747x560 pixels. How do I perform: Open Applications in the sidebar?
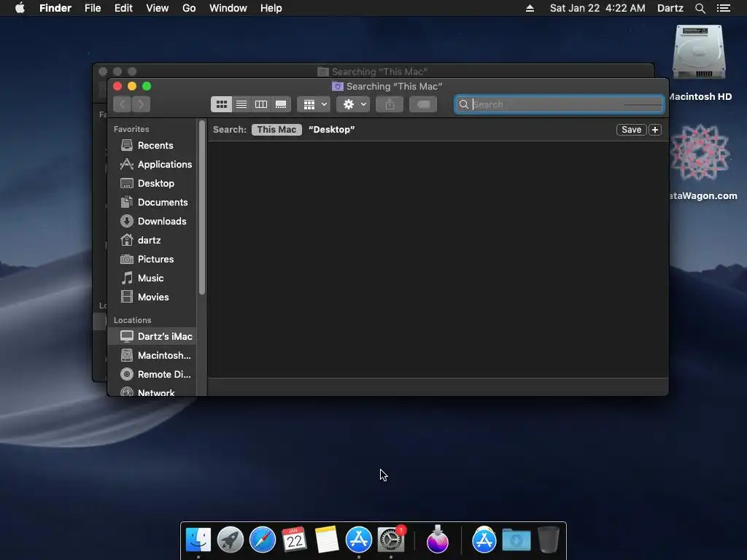coord(152,164)
